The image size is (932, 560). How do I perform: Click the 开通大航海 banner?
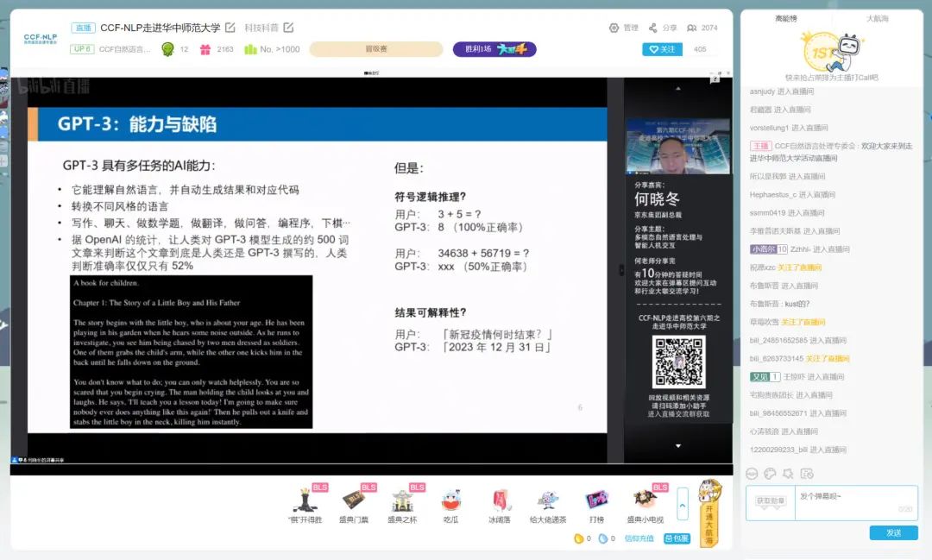point(709,513)
